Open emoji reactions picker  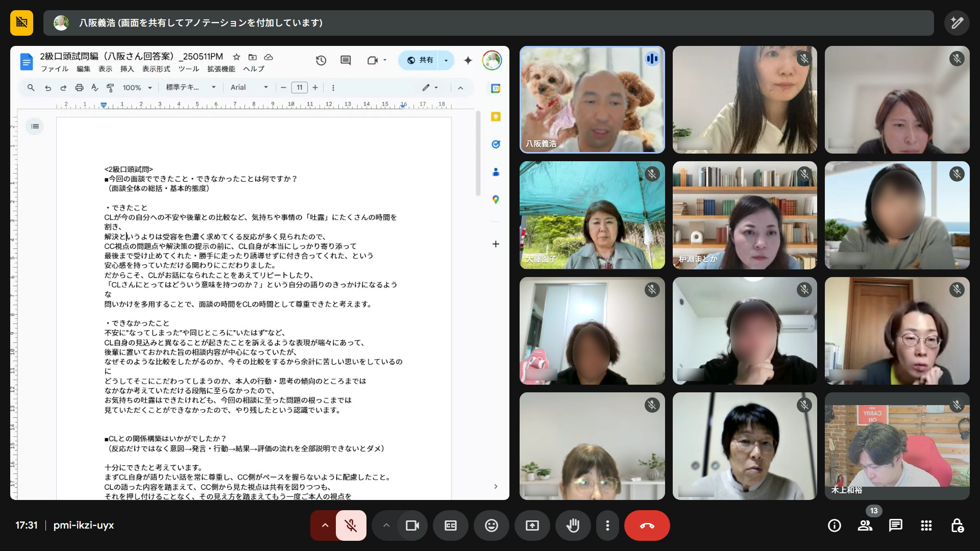click(x=491, y=525)
